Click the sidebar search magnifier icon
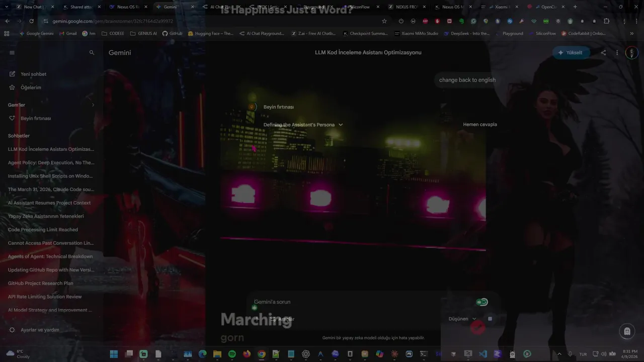Viewport: 644px width, 362px height. coord(92,52)
